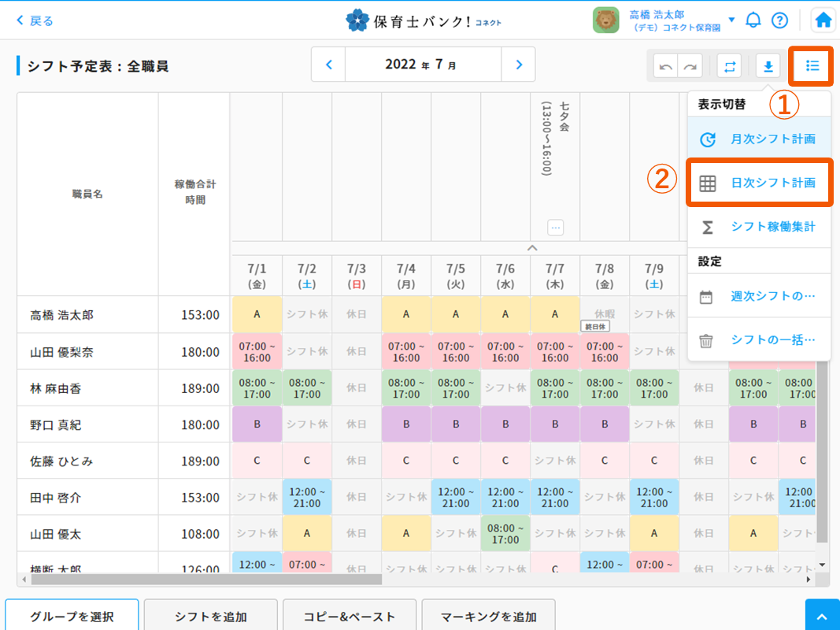Go to previous month with left chevron
The width and height of the screenshot is (840, 630).
coord(329,65)
